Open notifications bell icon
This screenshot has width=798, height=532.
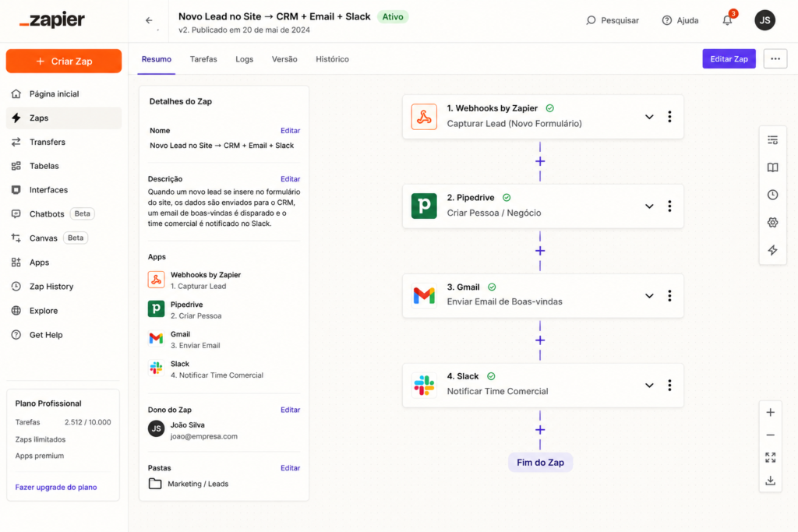727,20
